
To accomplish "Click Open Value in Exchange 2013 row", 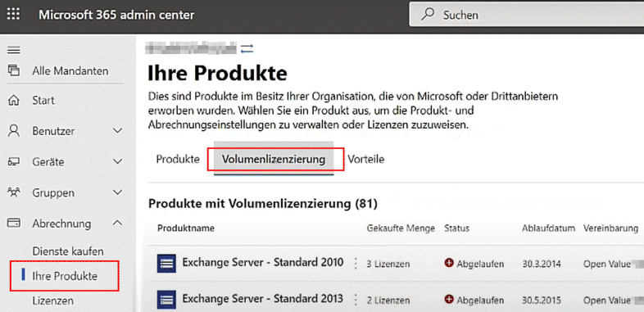I will tap(606, 300).
